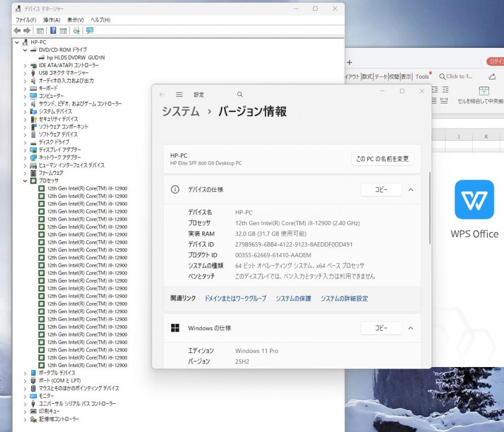Screen dimensions: 504x432
Task: Expand the 記憶域コントローラー node
Action: [x=25, y=419]
